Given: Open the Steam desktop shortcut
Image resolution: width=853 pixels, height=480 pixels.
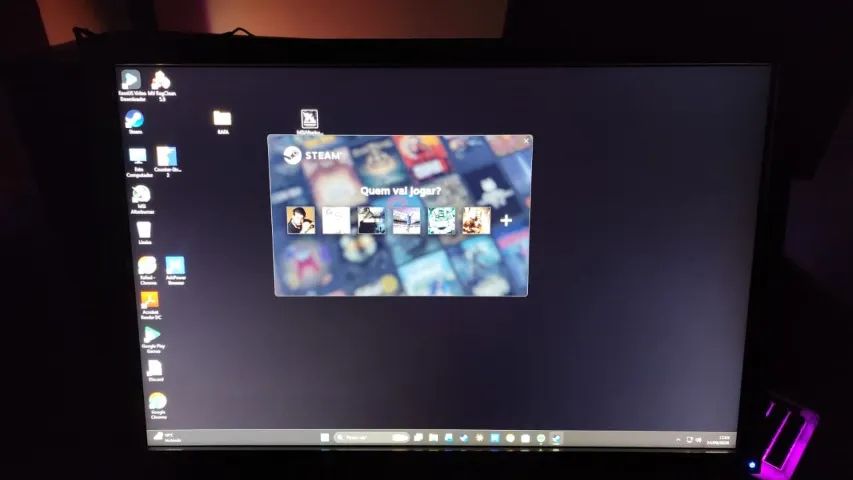Looking at the screenshot, I should point(134,122).
